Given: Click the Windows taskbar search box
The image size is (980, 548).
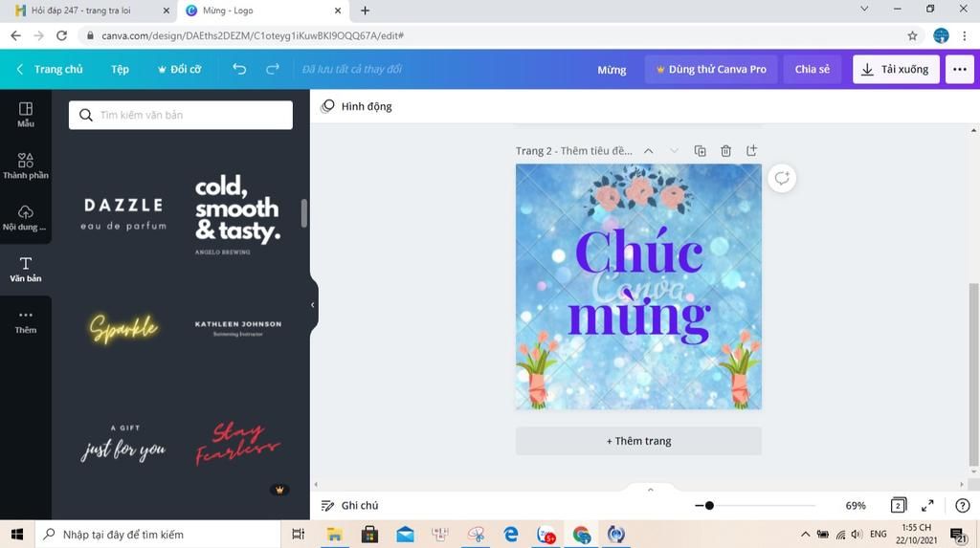Looking at the screenshot, I should pos(158,535).
